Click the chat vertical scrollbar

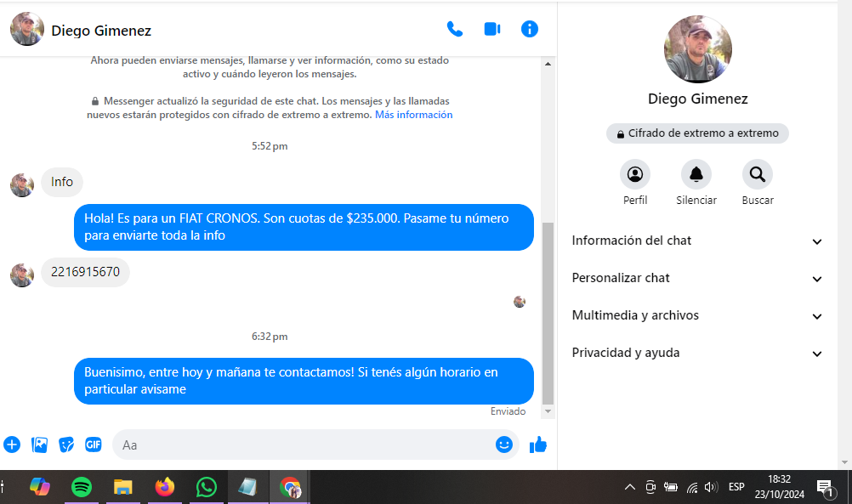tap(548, 314)
